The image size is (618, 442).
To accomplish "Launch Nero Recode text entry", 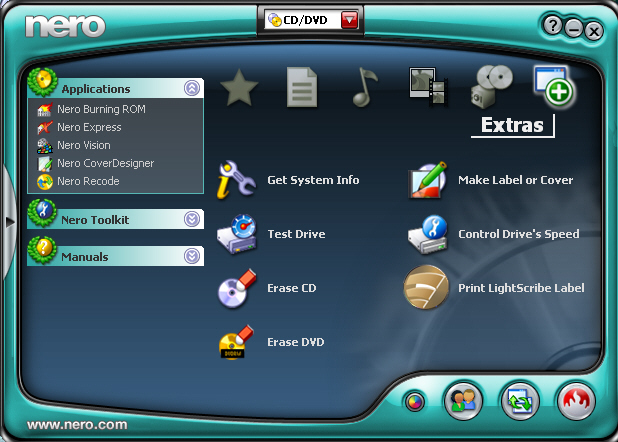I will (88, 181).
